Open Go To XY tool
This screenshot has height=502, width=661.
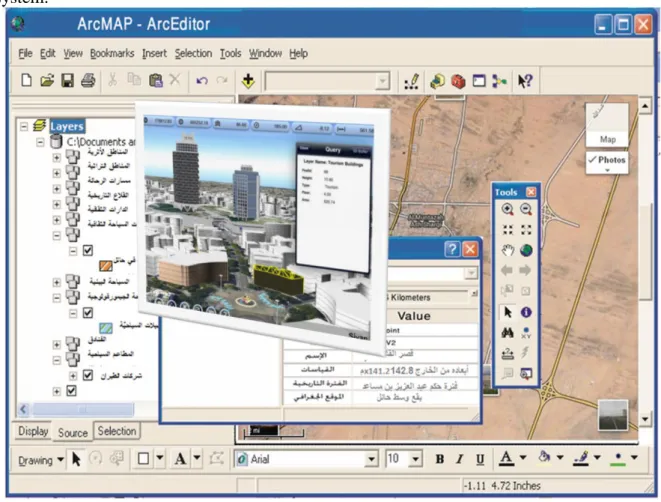point(526,333)
